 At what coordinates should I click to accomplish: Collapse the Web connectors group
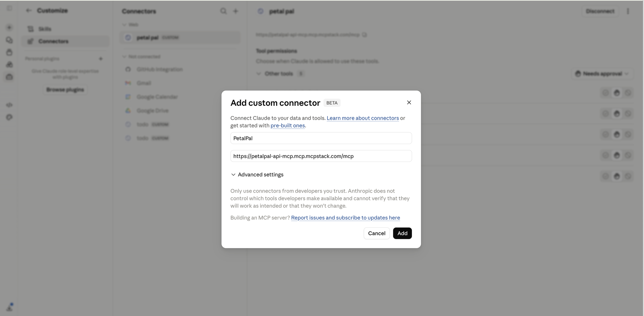tap(130, 25)
